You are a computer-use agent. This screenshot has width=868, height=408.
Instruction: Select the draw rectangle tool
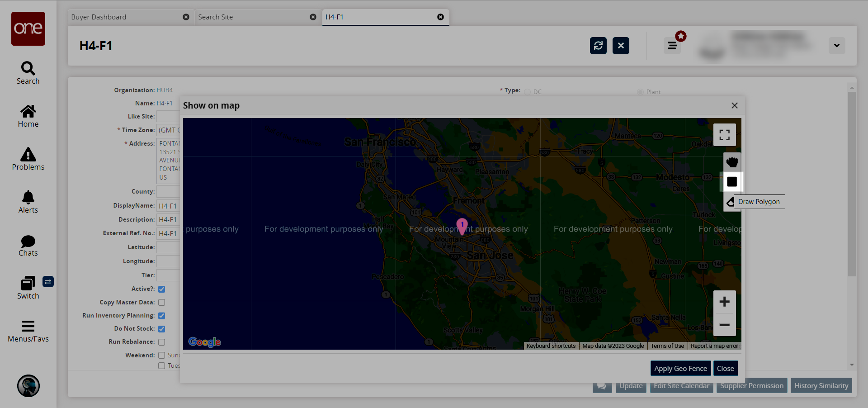731,182
